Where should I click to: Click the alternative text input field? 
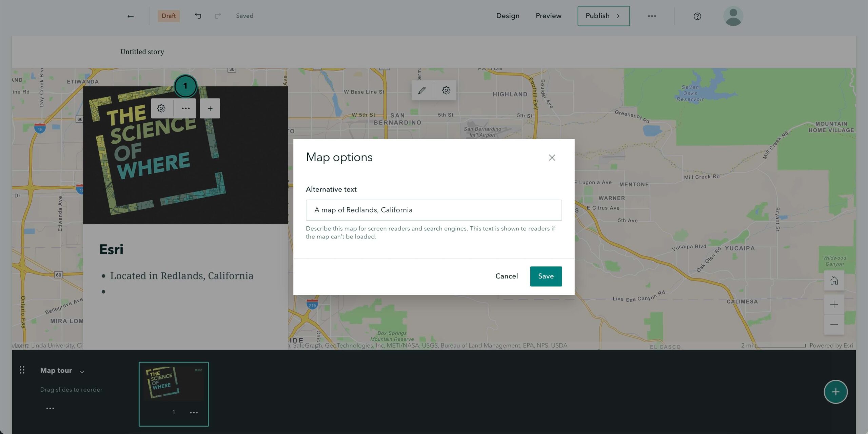(x=434, y=210)
